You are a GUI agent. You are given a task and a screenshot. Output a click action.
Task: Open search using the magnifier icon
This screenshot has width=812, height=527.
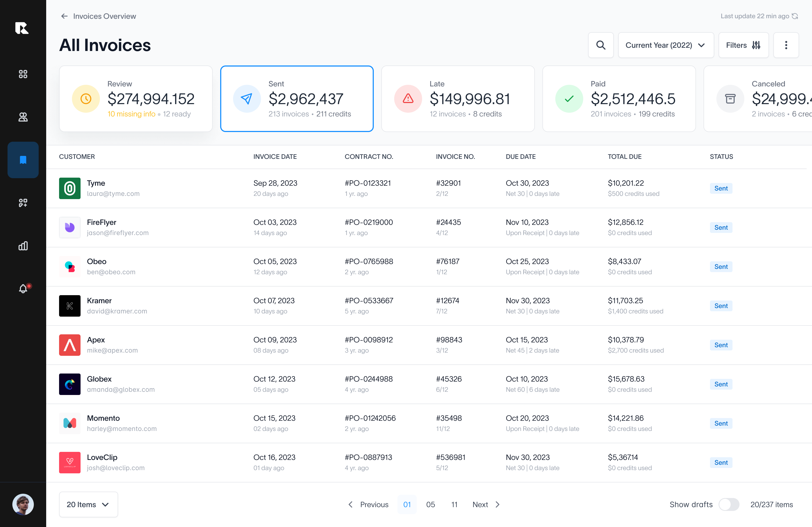point(601,45)
